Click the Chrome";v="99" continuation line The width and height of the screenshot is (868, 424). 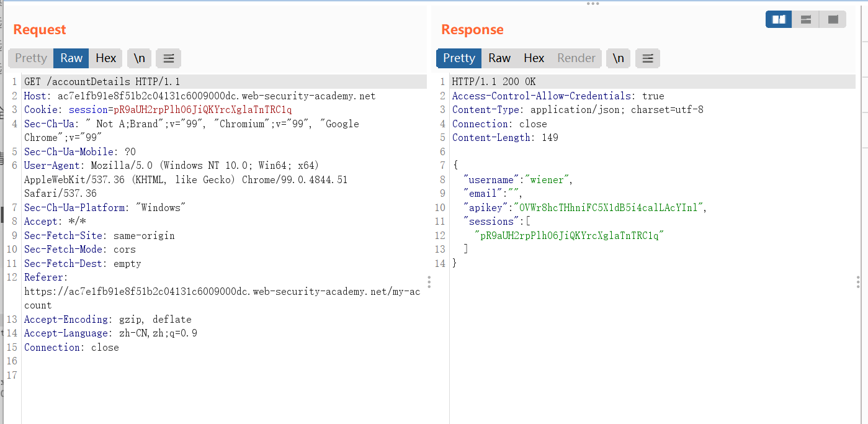coord(63,138)
